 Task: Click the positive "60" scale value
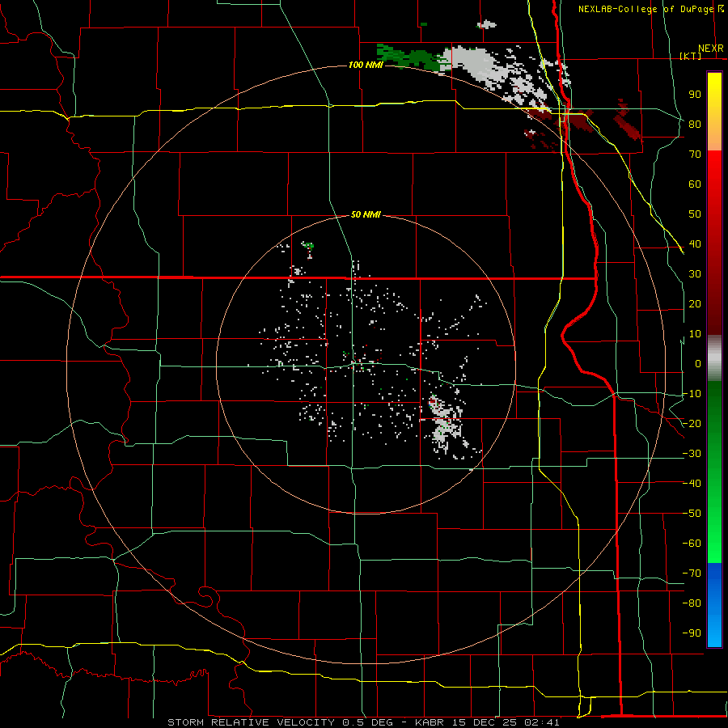(695, 184)
